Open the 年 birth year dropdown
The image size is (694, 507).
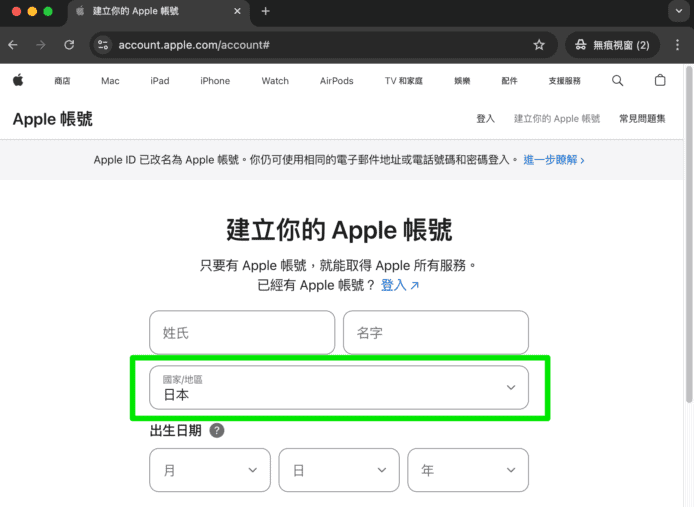(468, 470)
